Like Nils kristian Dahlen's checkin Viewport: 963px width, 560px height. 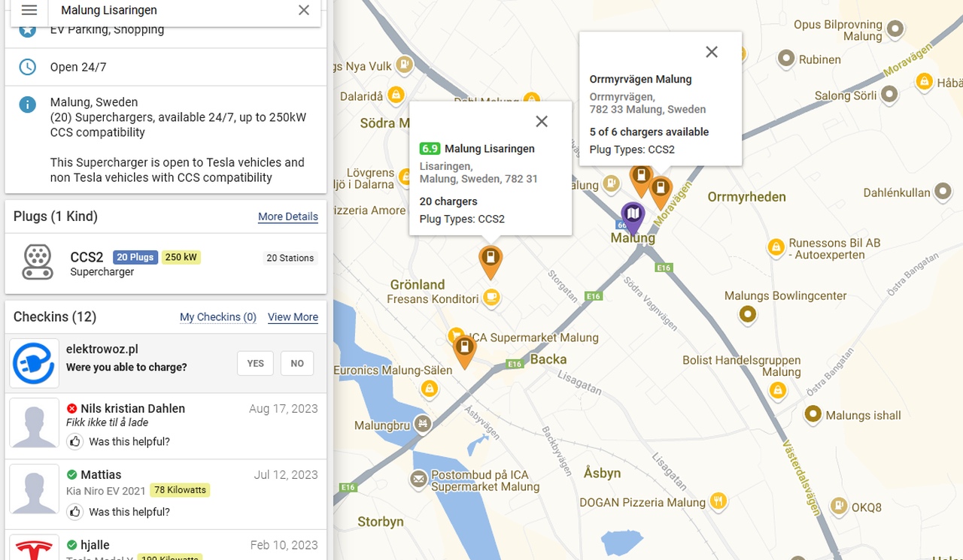(x=74, y=441)
